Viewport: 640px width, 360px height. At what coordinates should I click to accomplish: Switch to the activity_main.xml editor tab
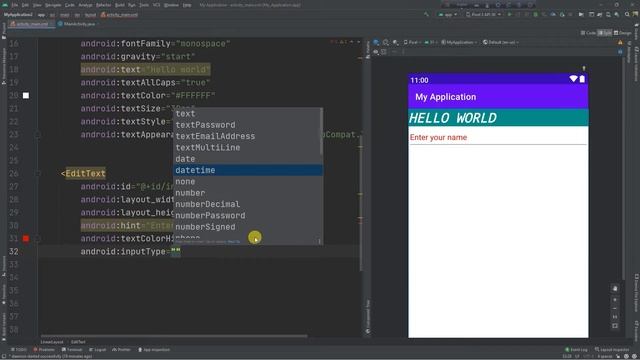31,24
